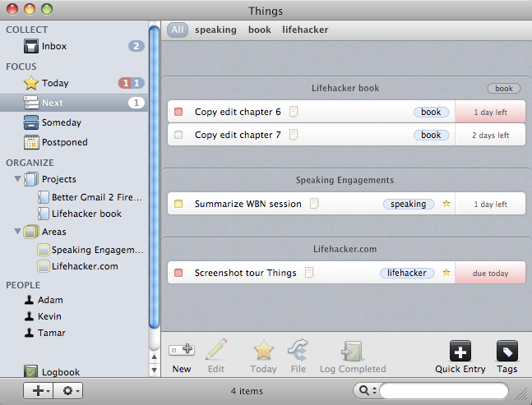The width and height of the screenshot is (532, 405).
Task: Open the Inbox tray icon
Action: 31,46
